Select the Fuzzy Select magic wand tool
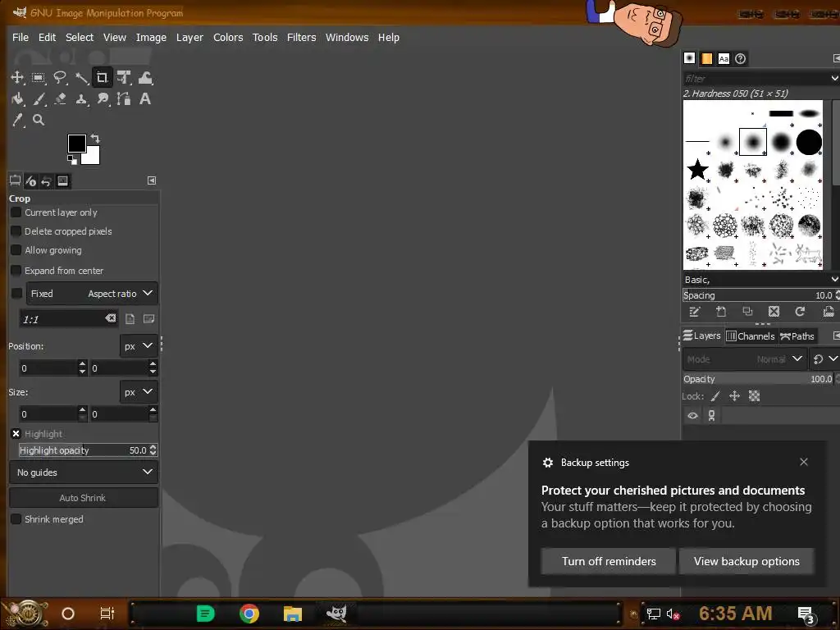 click(x=81, y=78)
